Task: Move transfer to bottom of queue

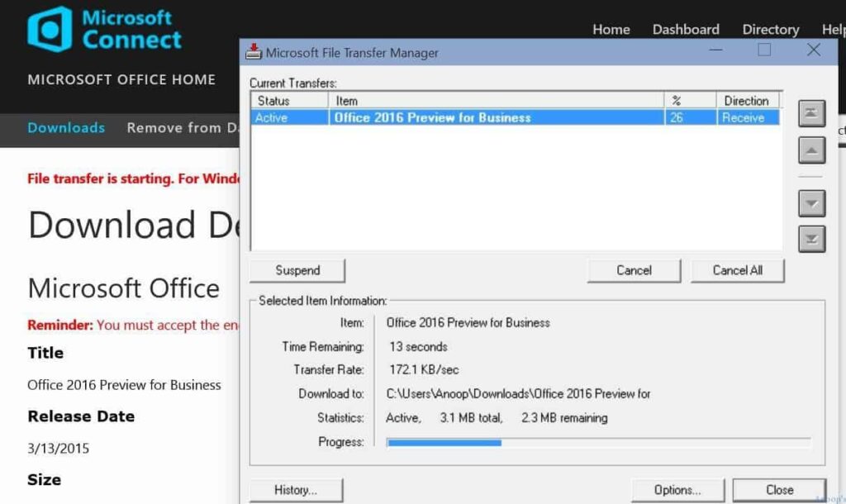Action: (x=811, y=240)
